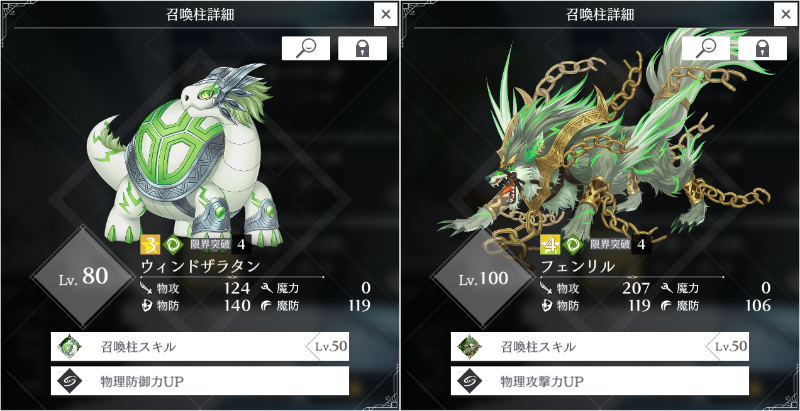Click the Lv.100 diamond level badge
Viewport: 800px width, 411px height.
[482, 278]
